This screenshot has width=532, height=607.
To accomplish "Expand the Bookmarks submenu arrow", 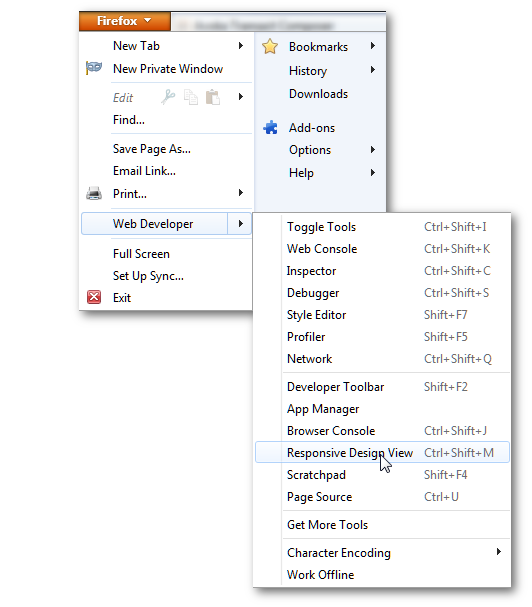I will coord(372,46).
